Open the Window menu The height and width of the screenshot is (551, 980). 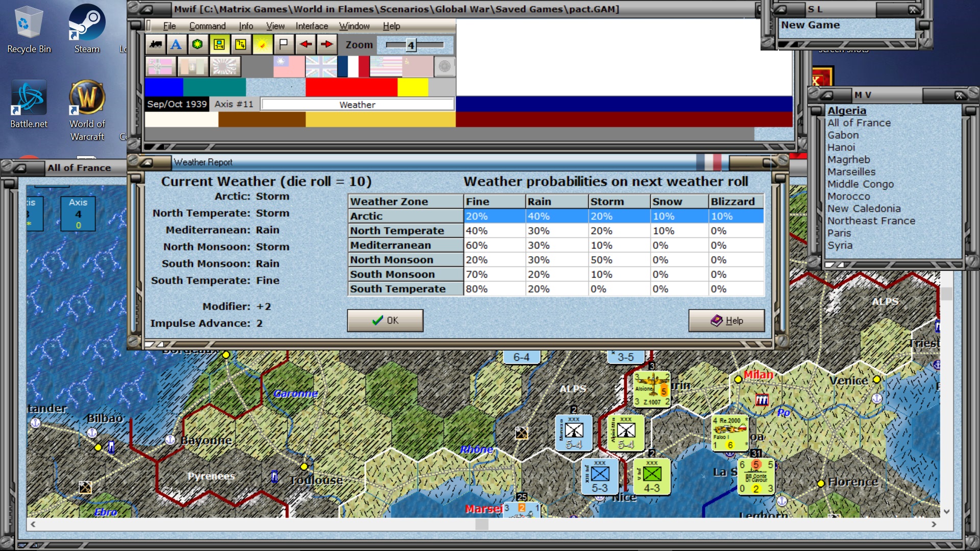coord(354,26)
